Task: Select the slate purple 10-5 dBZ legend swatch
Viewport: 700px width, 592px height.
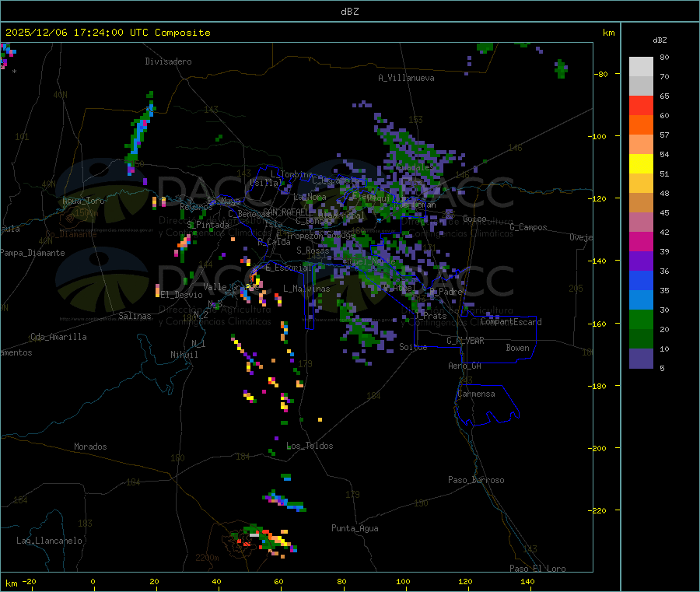Action: 641,359
